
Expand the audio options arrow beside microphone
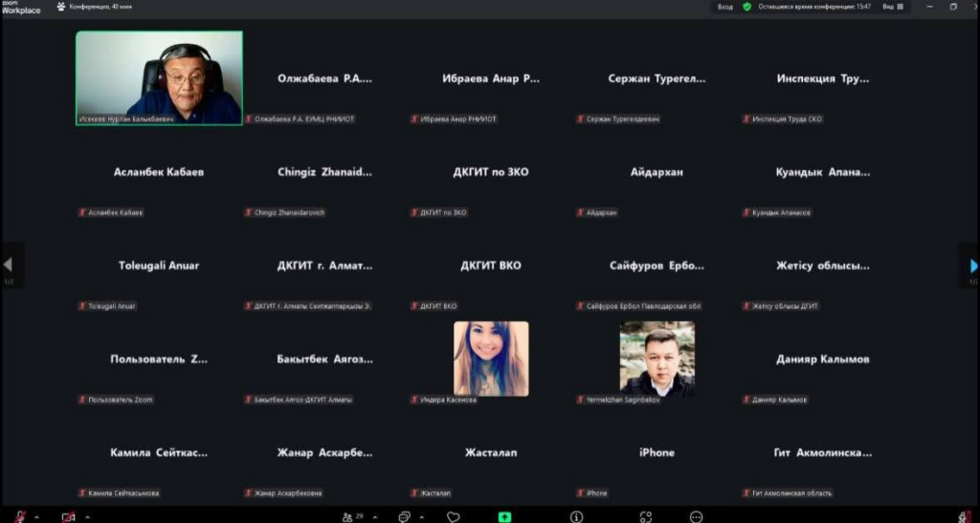(36, 516)
